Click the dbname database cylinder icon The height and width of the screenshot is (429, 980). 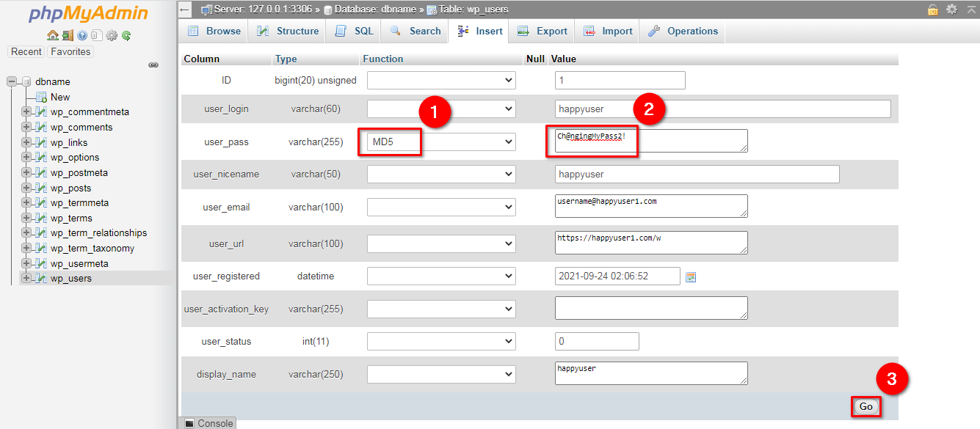(26, 81)
